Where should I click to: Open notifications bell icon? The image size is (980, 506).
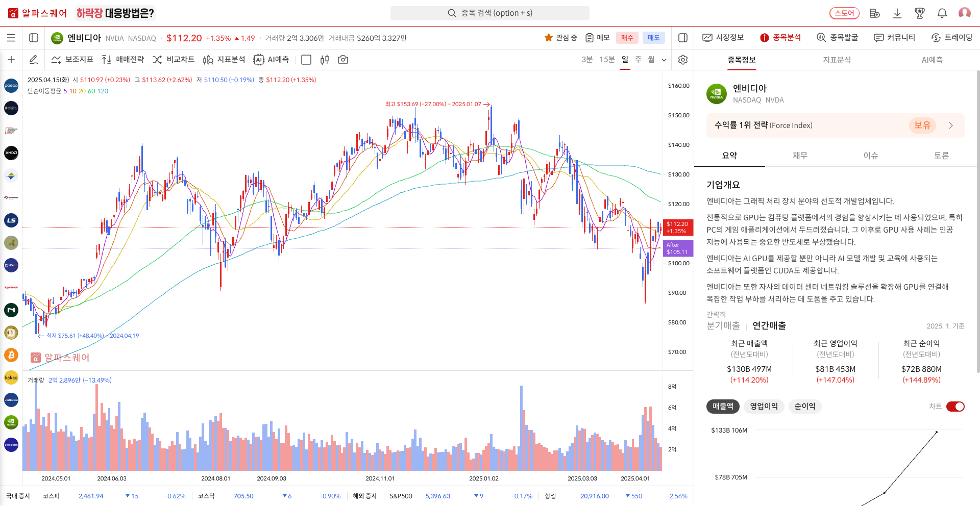click(942, 13)
